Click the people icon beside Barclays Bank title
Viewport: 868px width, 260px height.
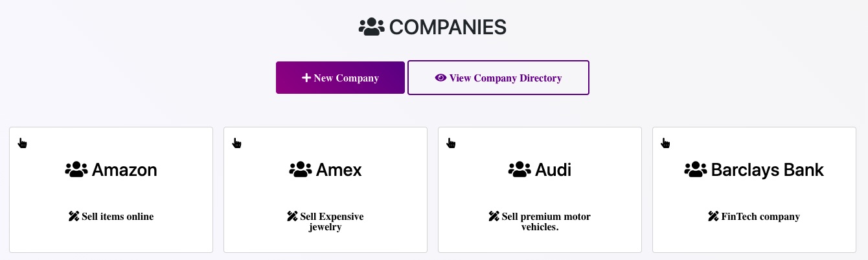696,169
